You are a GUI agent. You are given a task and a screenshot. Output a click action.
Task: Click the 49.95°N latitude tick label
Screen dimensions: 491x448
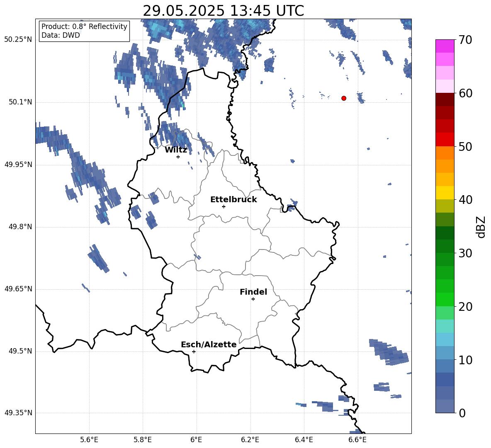pyautogui.click(x=18, y=165)
